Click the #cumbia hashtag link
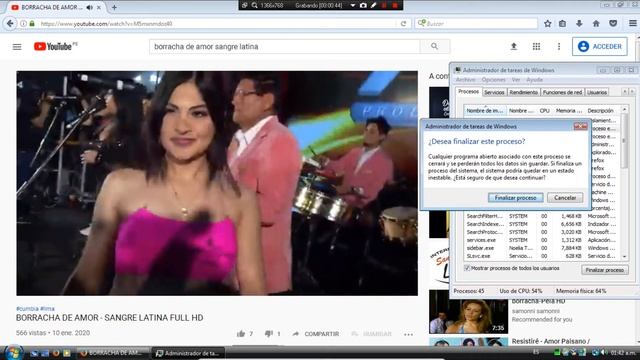The image size is (640, 360). pyautogui.click(x=27, y=309)
